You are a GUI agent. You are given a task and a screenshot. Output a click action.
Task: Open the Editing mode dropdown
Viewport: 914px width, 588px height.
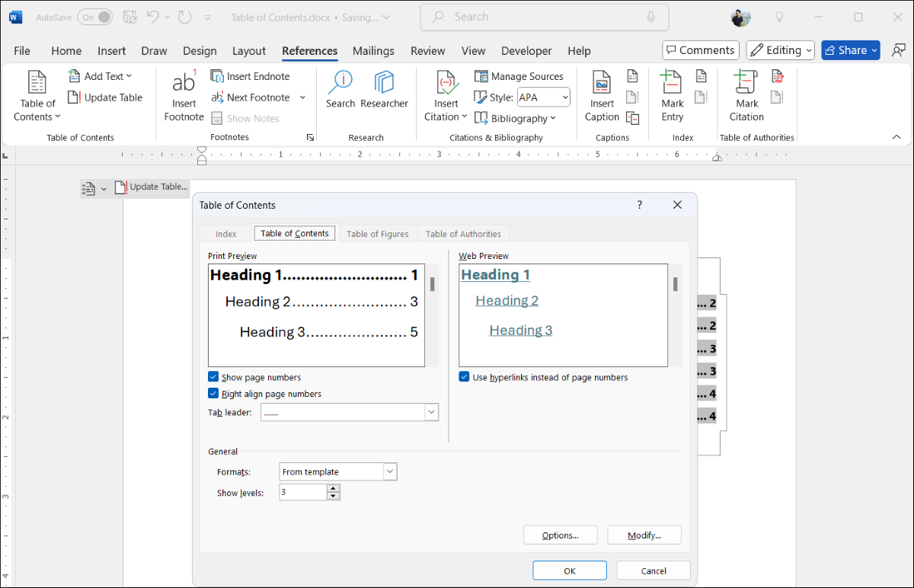point(781,50)
